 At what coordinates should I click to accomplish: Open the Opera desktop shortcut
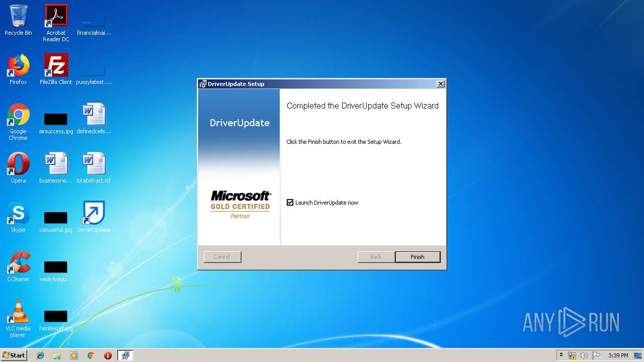18,168
